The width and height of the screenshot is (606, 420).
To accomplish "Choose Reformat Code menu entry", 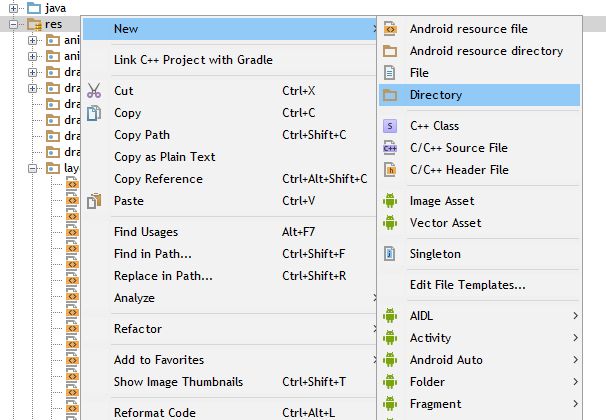I will tap(230, 413).
